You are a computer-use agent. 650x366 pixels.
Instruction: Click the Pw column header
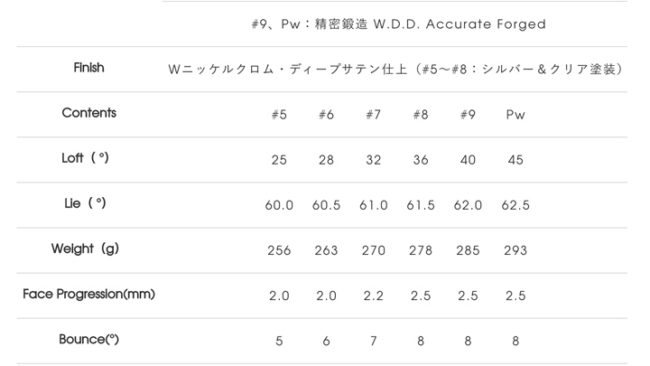515,114
